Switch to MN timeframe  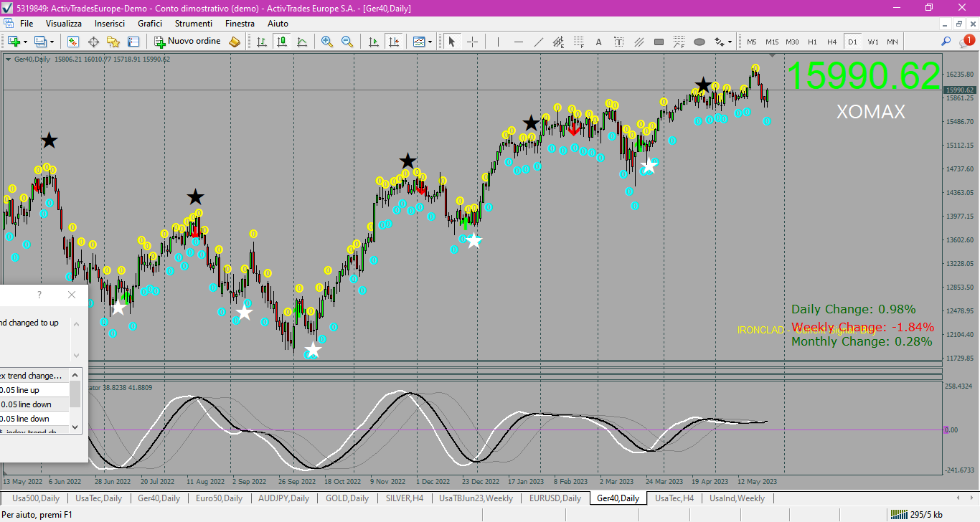892,42
